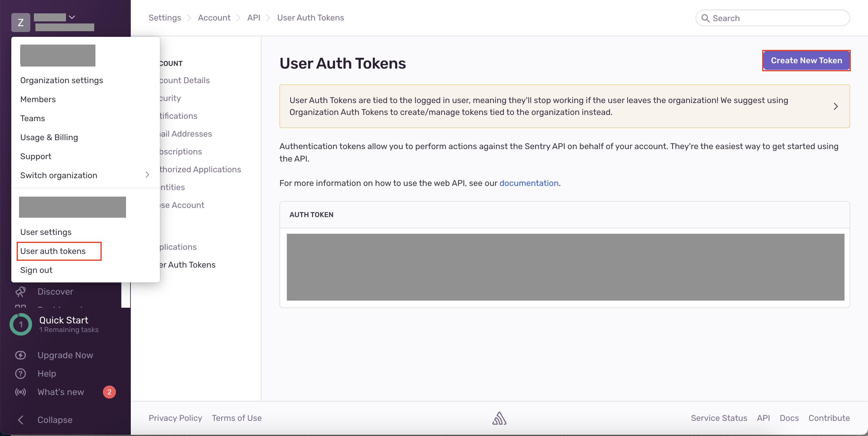This screenshot has height=436, width=868.
Task: Choose Sign out from the menu
Action: tap(36, 270)
